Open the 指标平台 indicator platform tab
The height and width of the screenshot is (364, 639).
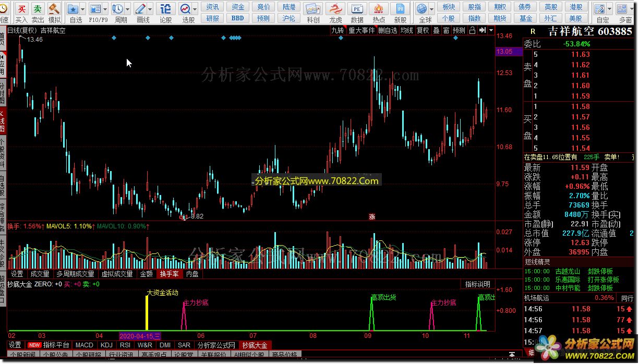pyautogui.click(x=49, y=345)
